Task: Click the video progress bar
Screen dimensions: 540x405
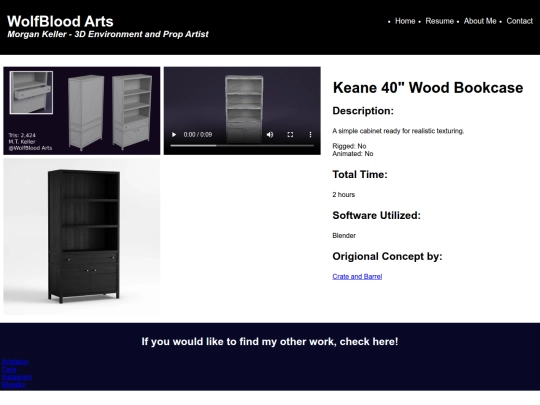Action: 242,146
